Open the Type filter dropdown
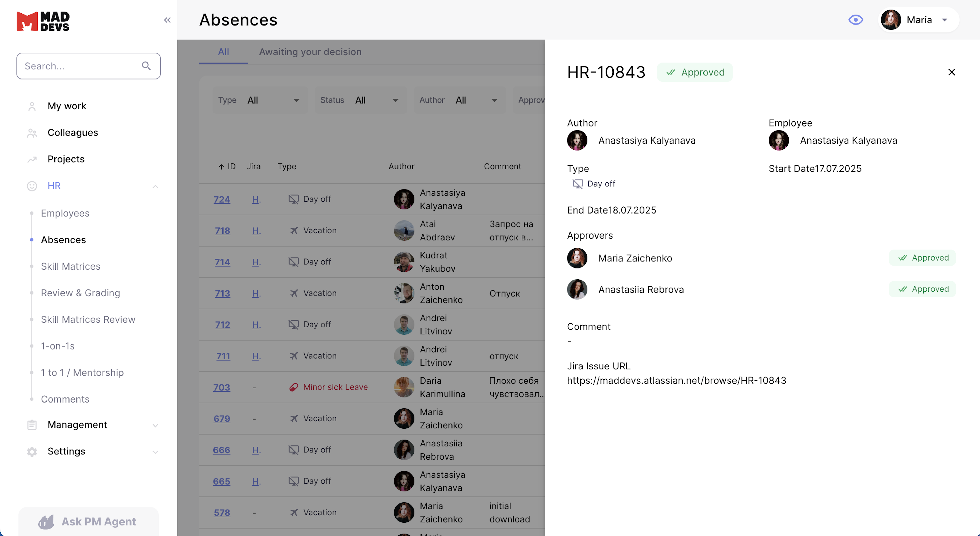The image size is (980, 536). [x=260, y=100]
